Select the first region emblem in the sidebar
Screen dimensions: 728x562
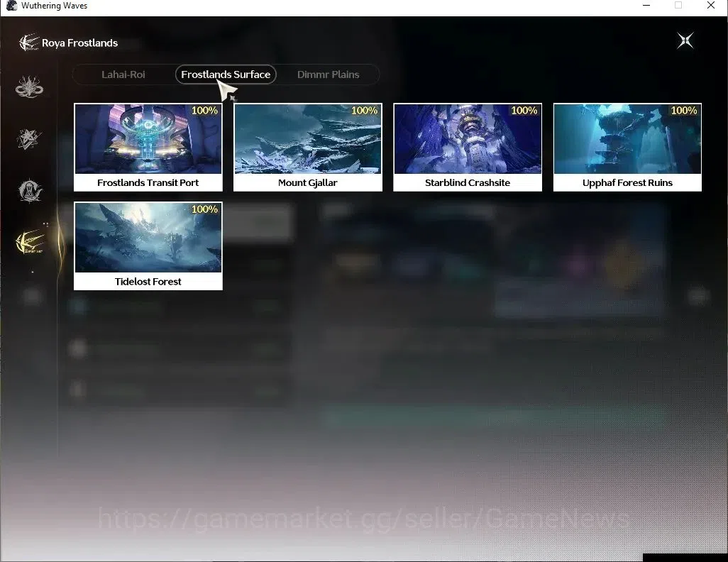click(x=29, y=87)
